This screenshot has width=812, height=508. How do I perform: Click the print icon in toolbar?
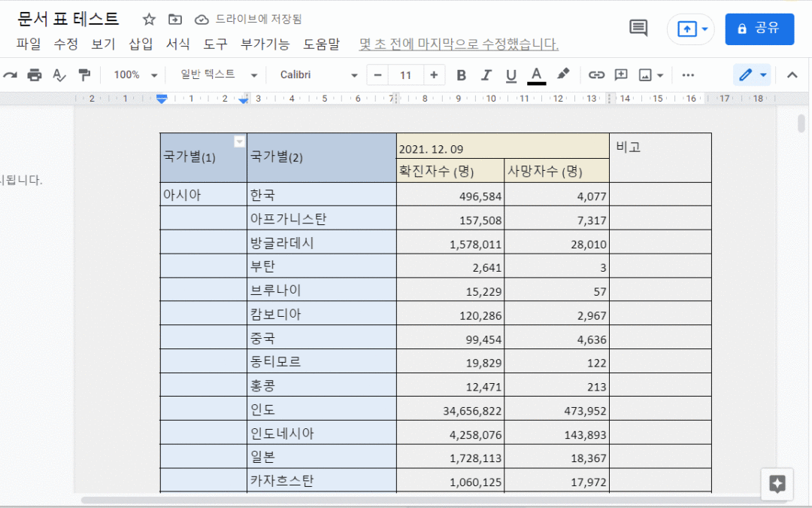tap(34, 75)
